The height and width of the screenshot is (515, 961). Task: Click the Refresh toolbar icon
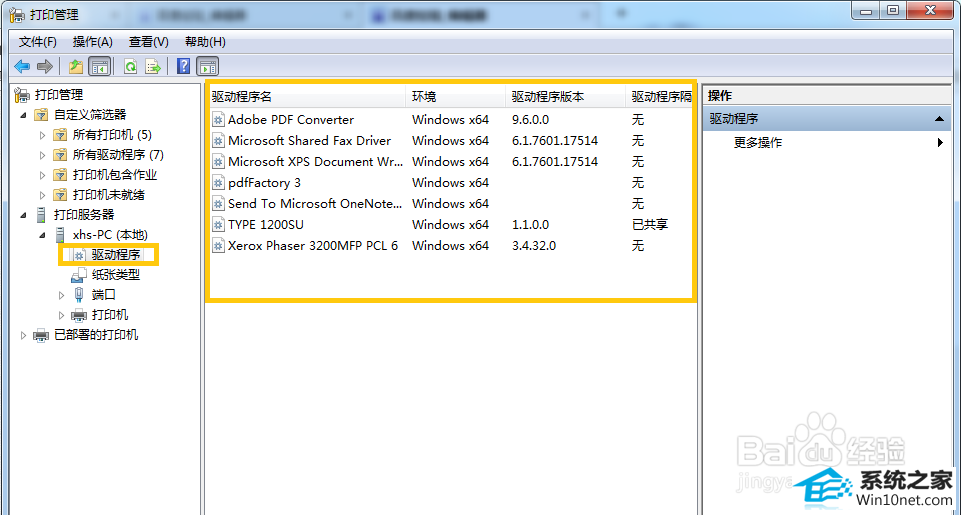[130, 66]
